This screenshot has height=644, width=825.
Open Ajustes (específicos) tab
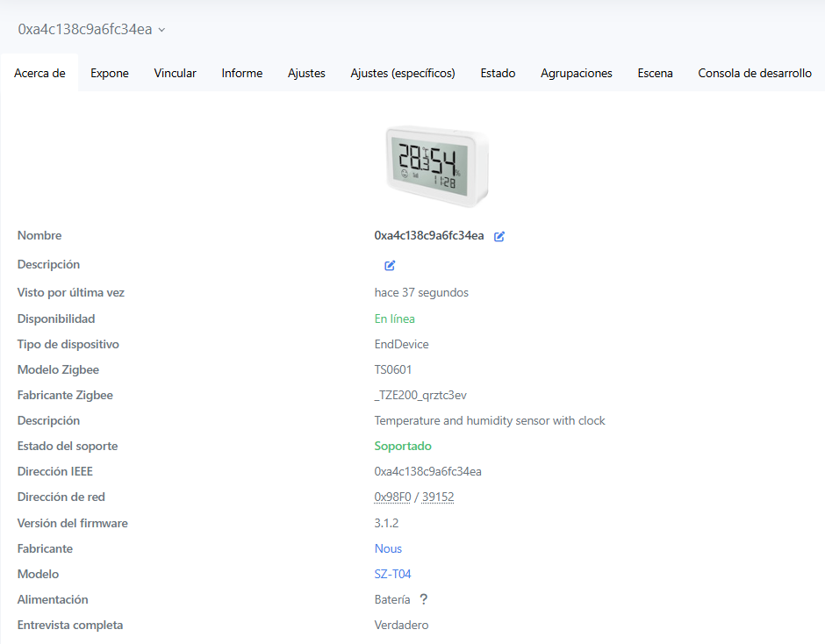tap(403, 73)
